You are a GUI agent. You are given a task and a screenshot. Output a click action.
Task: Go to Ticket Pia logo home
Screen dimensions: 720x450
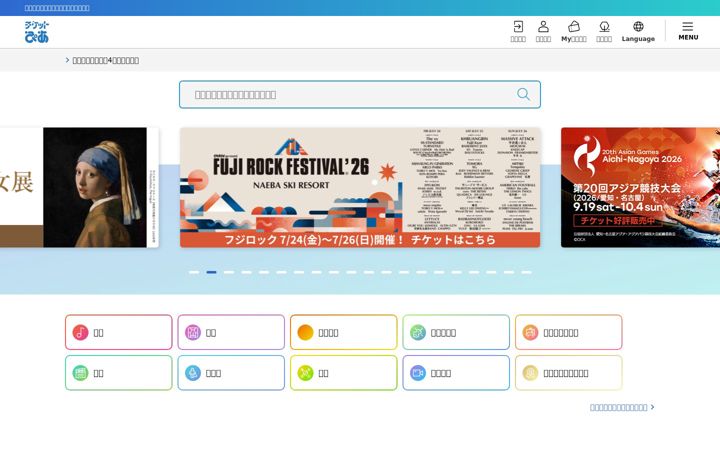click(37, 32)
